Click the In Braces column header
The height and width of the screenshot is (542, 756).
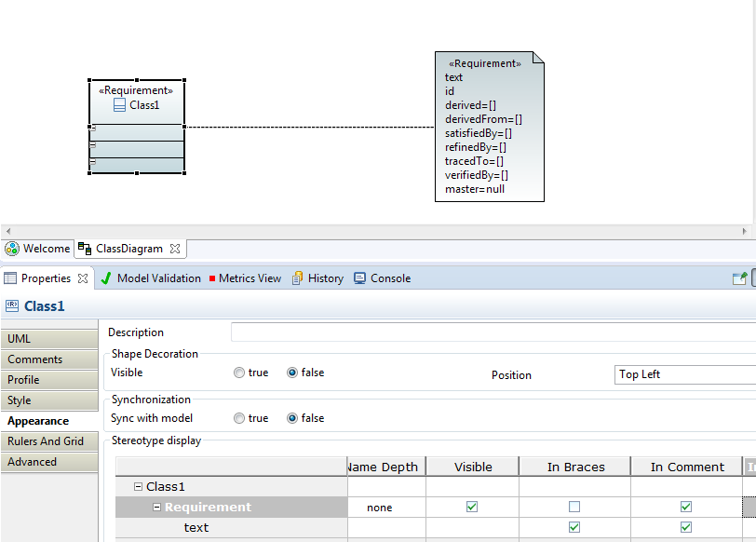coord(575,467)
